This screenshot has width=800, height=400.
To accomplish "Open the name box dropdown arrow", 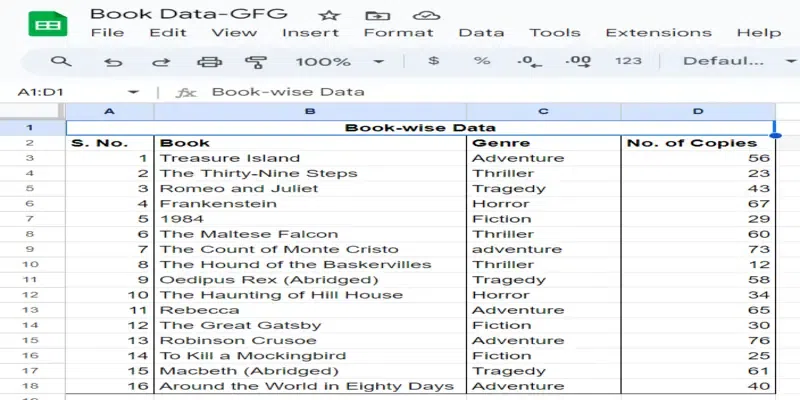I will pos(133,92).
